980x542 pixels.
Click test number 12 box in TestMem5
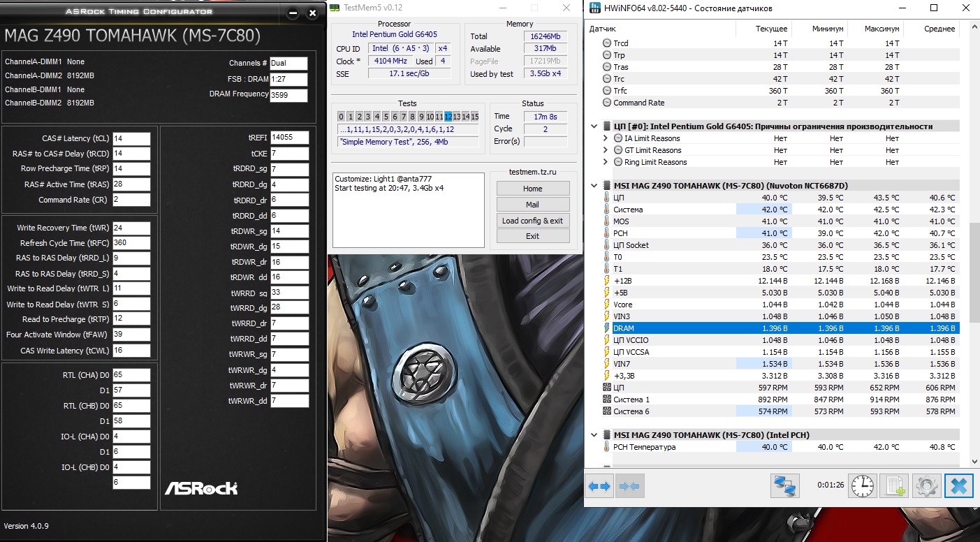click(448, 117)
